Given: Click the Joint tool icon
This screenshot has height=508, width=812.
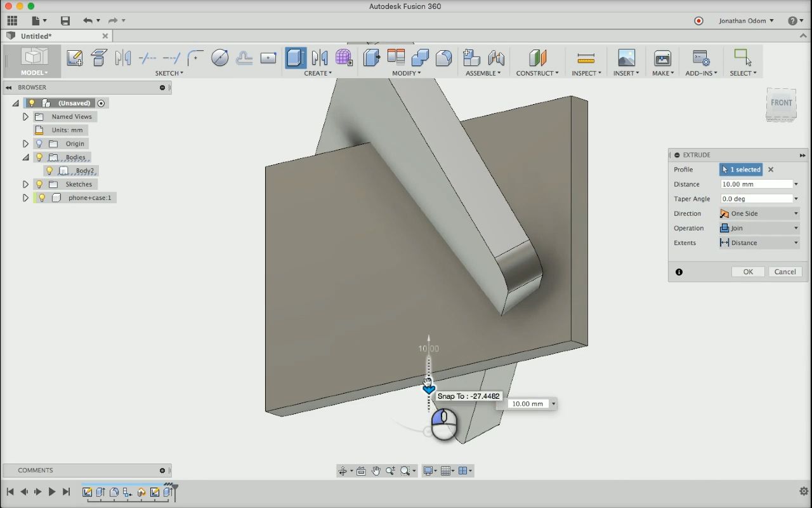Looking at the screenshot, I should [495, 58].
